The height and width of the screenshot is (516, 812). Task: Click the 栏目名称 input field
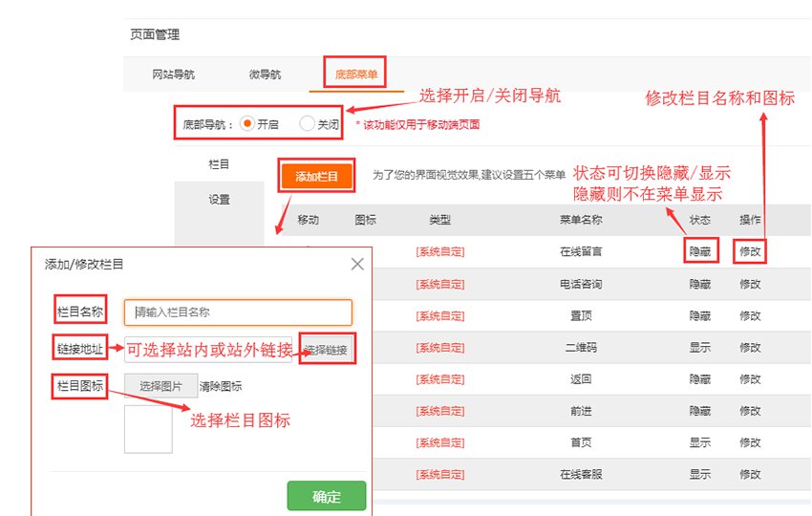[238, 312]
